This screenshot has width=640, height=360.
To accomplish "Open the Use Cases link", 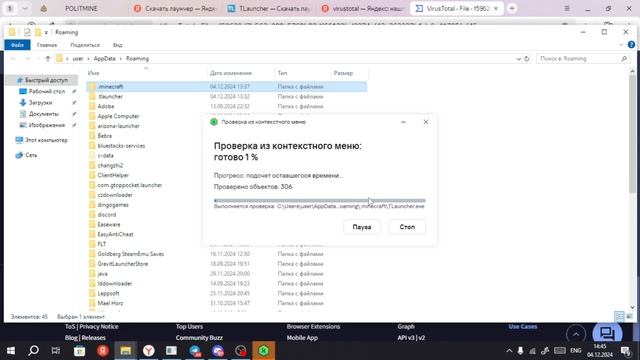I will point(523,327).
